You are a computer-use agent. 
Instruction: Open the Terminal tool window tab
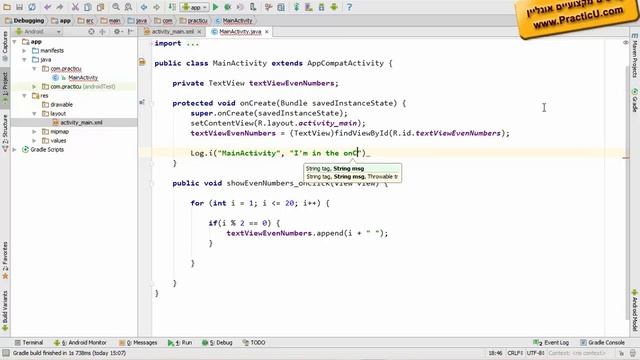point(29,342)
